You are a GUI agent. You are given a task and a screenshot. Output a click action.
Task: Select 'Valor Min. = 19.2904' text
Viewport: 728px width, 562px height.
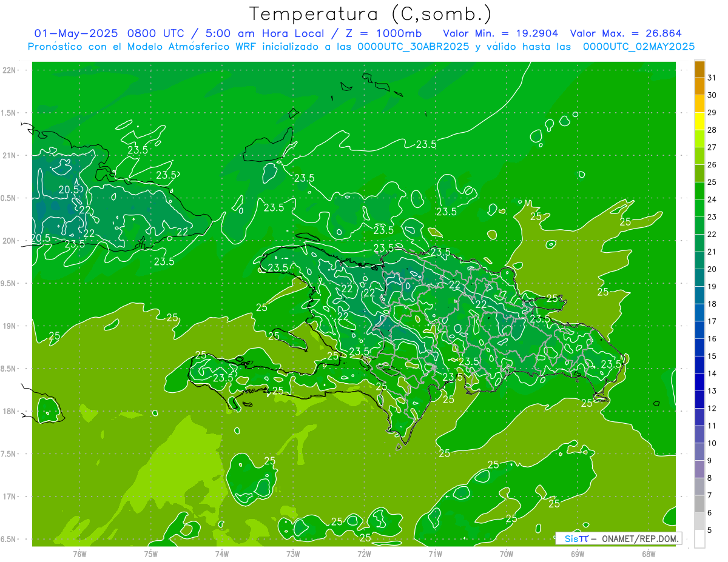tap(500, 33)
